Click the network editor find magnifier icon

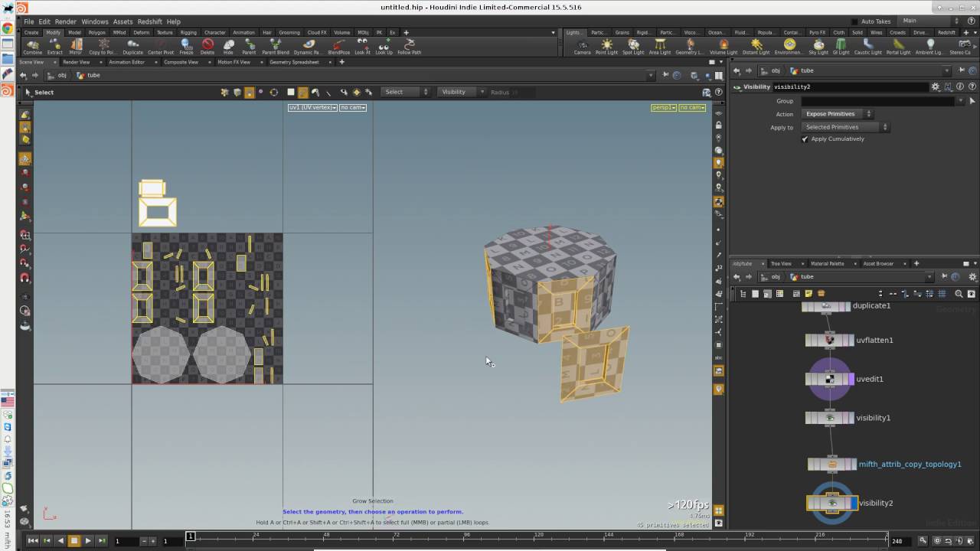(959, 294)
